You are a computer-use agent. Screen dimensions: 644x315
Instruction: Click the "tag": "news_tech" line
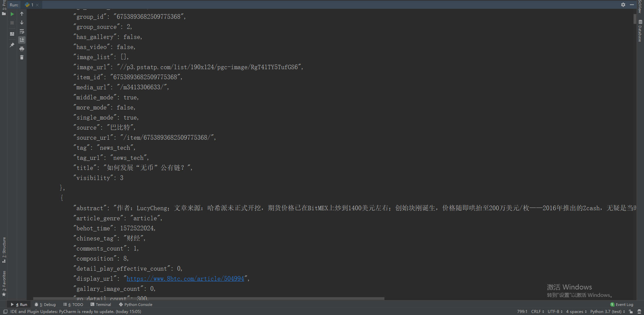[x=104, y=148]
